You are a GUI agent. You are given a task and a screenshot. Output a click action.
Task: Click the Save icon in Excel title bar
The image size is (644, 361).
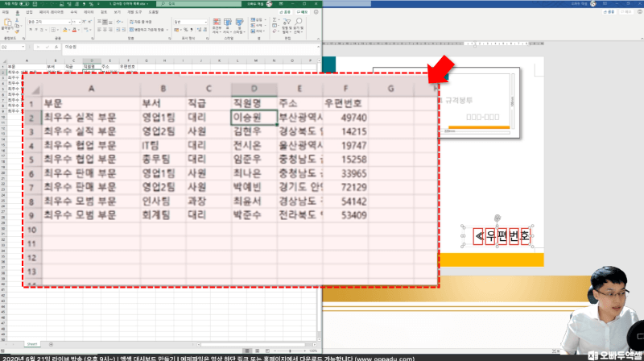(35, 4)
